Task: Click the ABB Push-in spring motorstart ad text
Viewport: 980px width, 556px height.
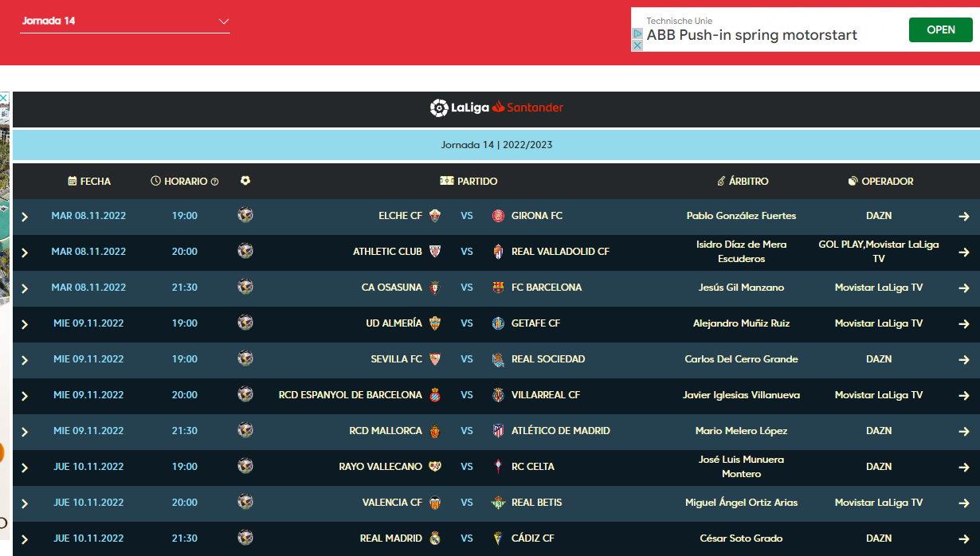Action: (752, 35)
